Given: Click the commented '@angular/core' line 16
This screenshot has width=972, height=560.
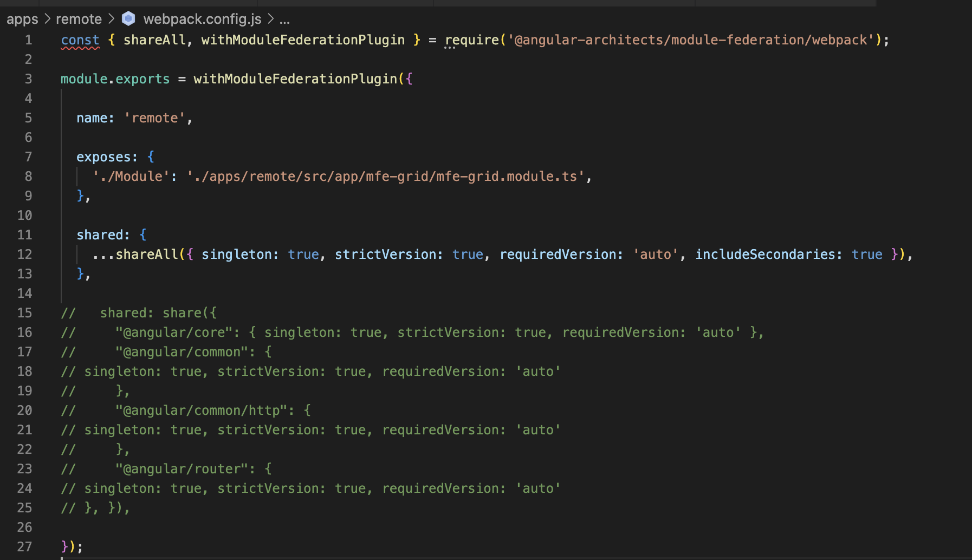Looking at the screenshot, I should (x=174, y=332).
